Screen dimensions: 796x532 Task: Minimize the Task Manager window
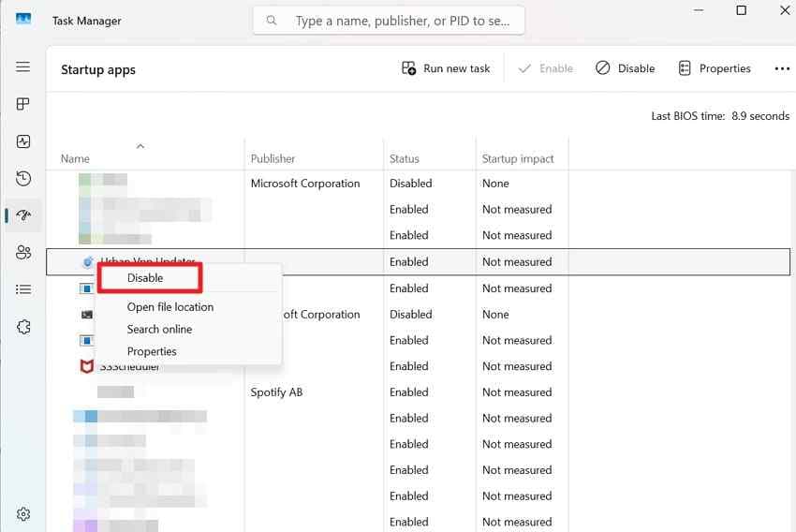tap(699, 10)
